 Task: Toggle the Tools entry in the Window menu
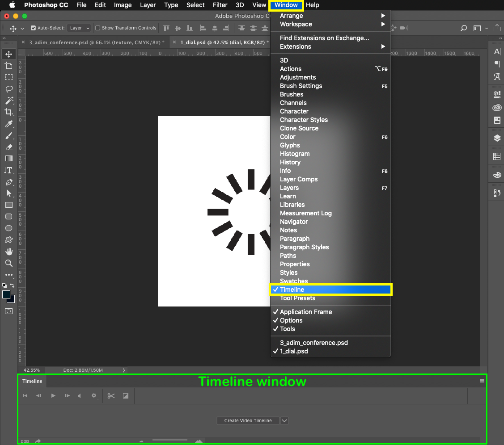point(331,329)
